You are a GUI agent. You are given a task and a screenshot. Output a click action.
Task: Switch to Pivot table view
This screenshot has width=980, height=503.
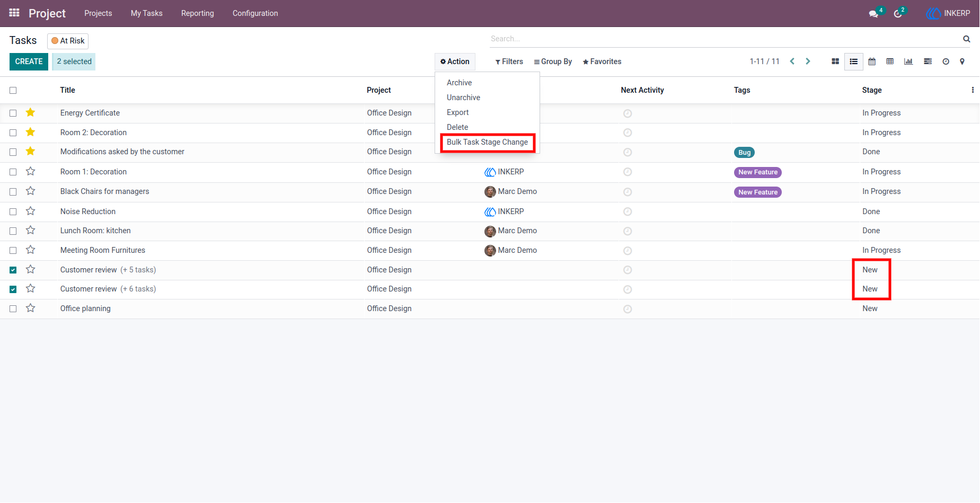tap(890, 61)
